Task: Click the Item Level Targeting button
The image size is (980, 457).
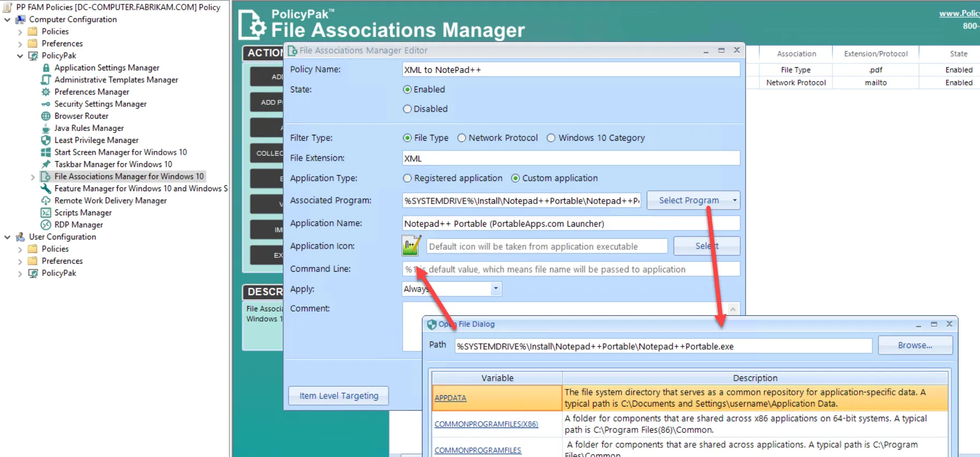Action: pyautogui.click(x=339, y=396)
